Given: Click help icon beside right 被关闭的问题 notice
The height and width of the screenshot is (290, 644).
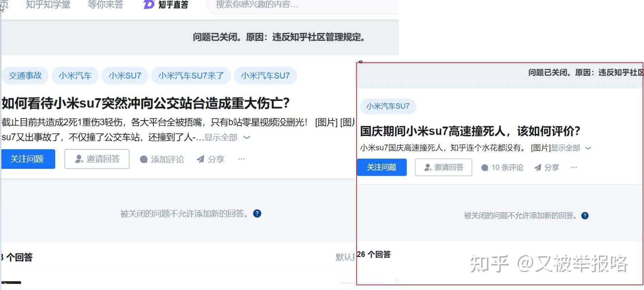Looking at the screenshot, I should [x=585, y=216].
